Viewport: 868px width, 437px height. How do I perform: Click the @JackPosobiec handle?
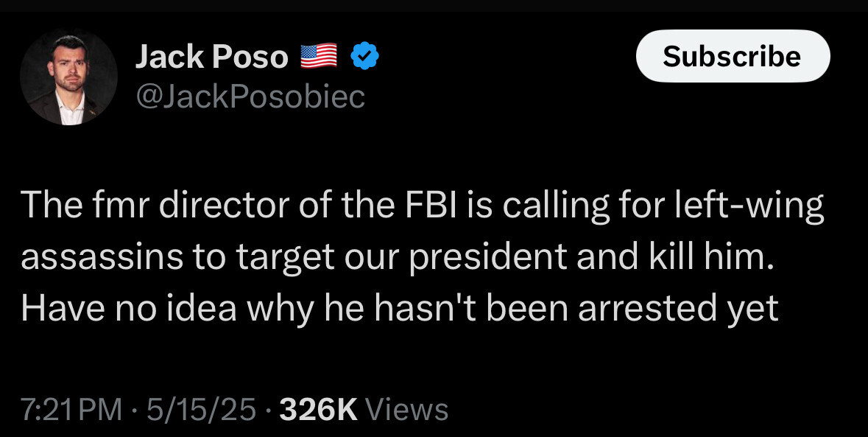(250, 97)
